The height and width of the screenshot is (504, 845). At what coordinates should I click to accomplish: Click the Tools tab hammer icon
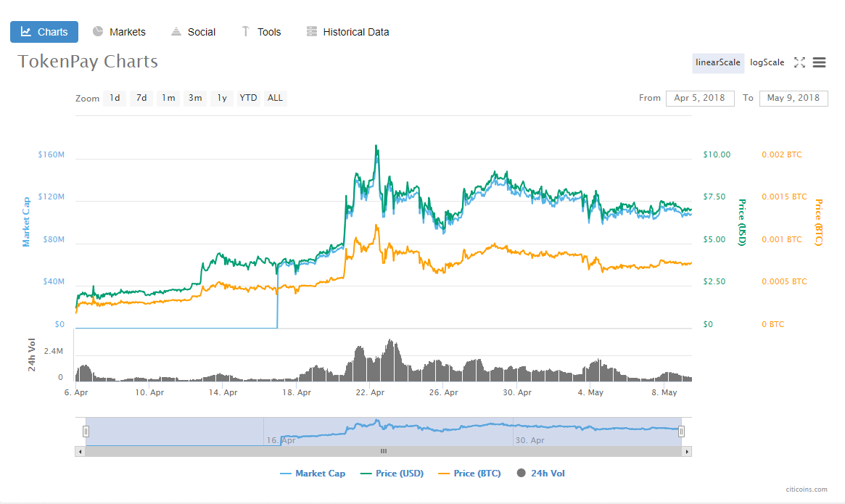(245, 31)
